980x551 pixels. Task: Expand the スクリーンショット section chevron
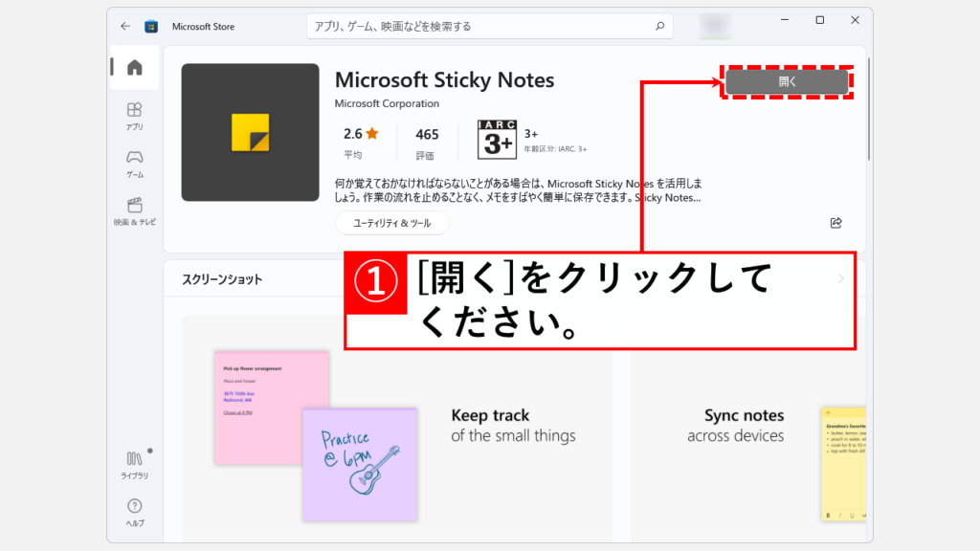842,279
